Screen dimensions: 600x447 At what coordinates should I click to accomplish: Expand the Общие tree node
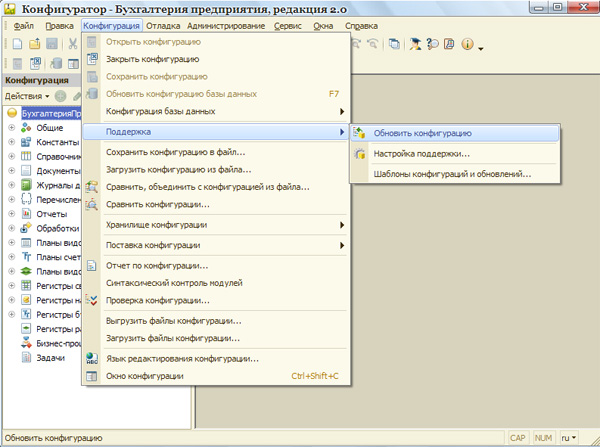coord(11,127)
